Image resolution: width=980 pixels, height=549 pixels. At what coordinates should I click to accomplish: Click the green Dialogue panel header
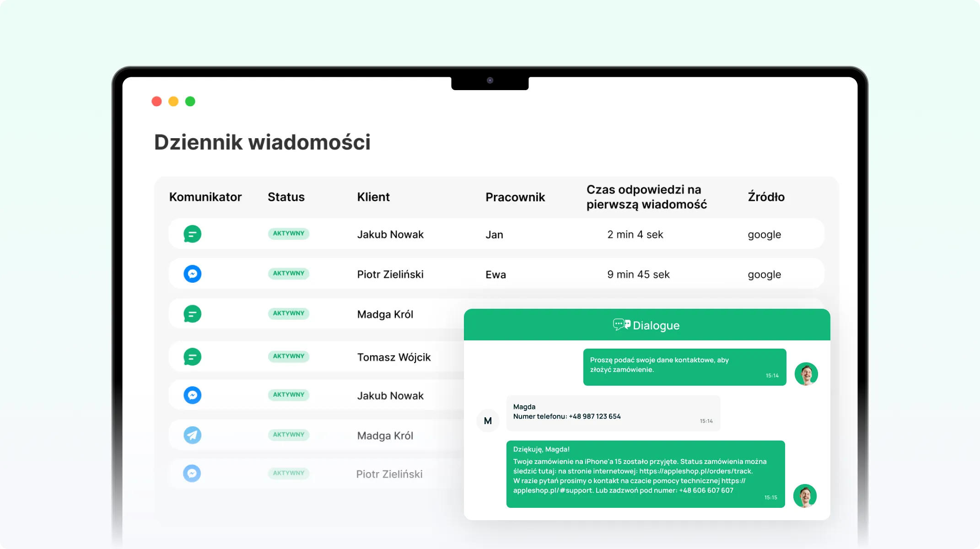click(646, 325)
